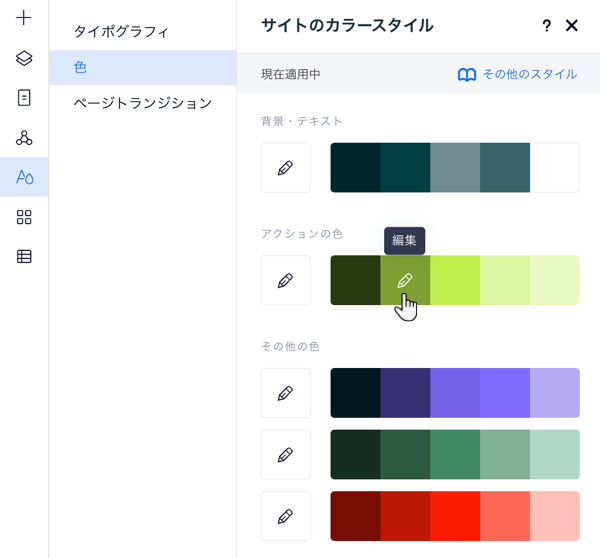
Task: Click the question mark help icon
Action: click(547, 26)
